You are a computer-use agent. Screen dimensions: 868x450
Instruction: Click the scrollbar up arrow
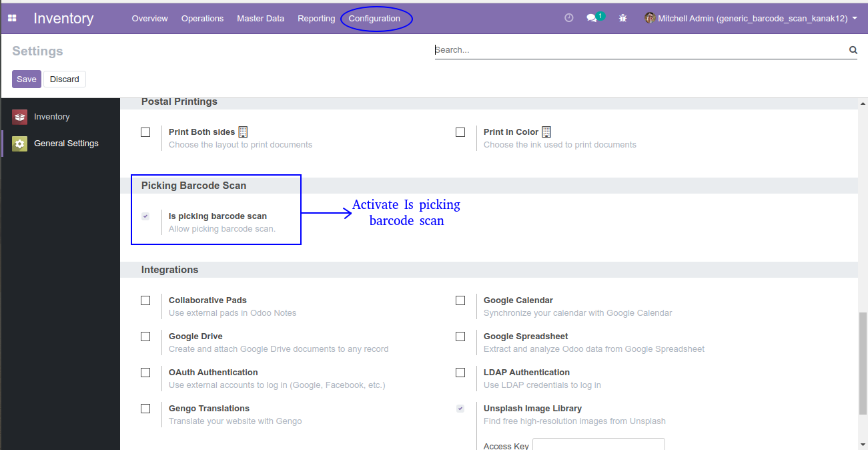[x=863, y=104]
